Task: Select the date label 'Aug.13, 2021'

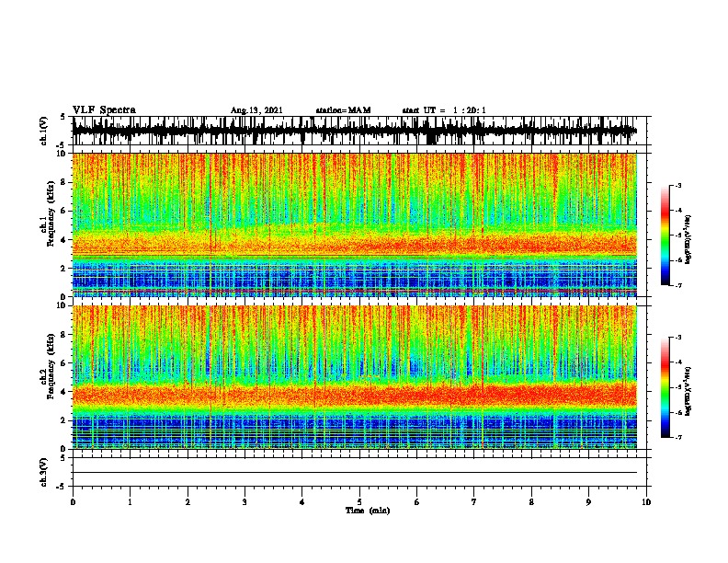Action: tap(256, 110)
